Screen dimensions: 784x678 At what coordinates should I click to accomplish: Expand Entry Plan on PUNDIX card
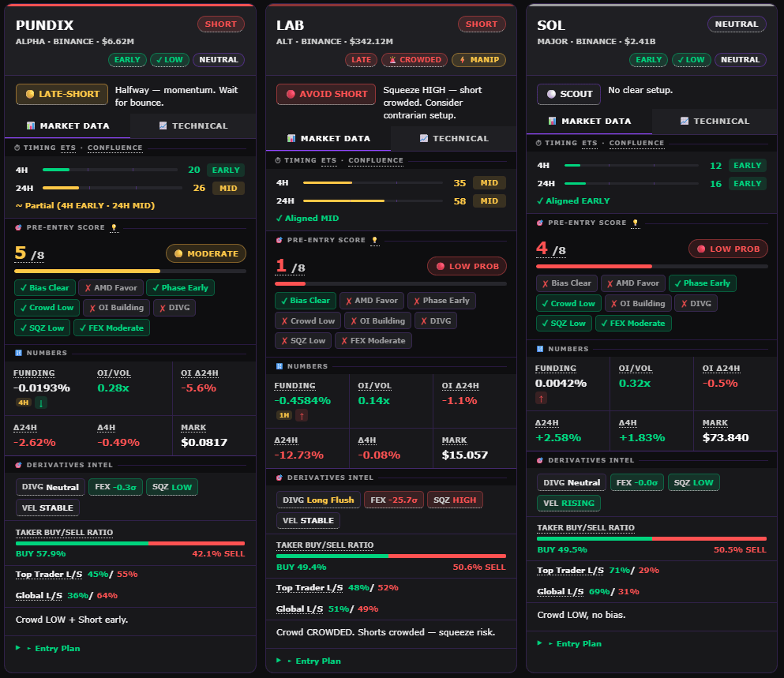pos(48,649)
